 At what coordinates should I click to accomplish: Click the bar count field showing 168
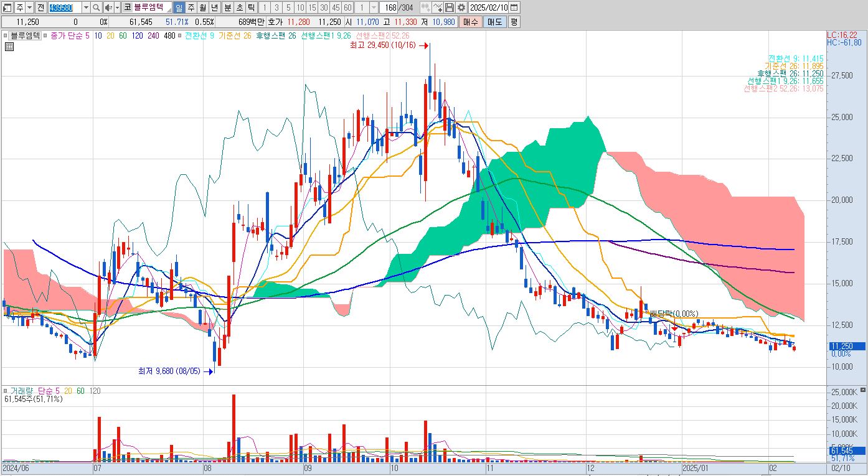point(389,7)
